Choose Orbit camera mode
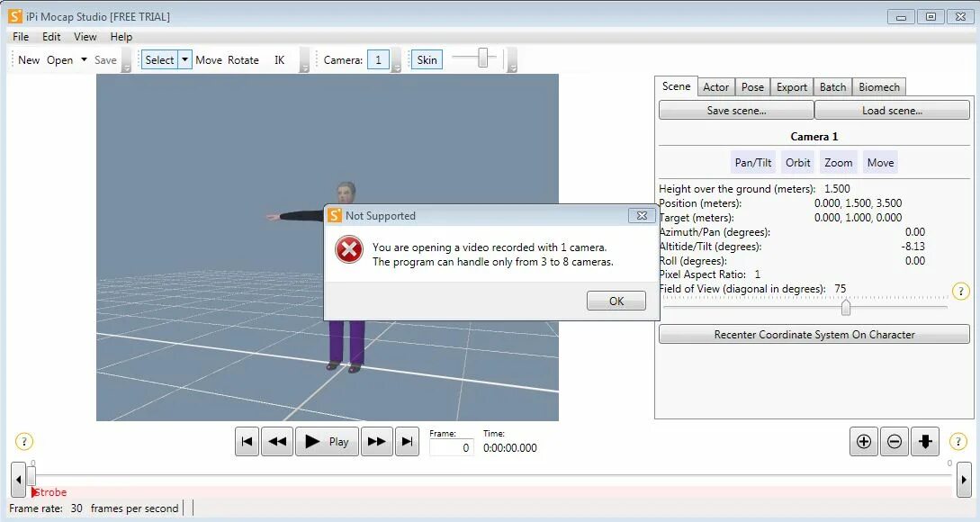Viewport: 980px width, 522px height. pos(798,163)
